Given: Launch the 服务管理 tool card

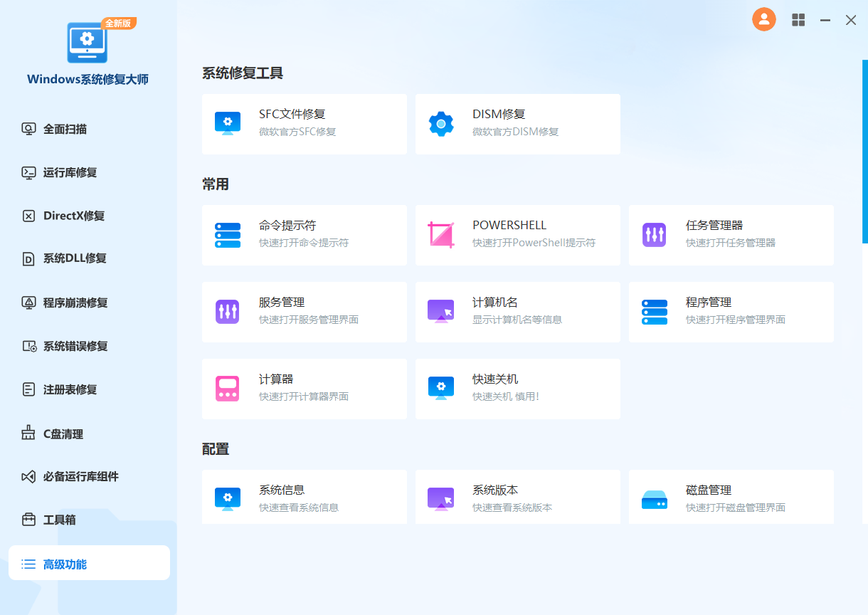Looking at the screenshot, I should (x=305, y=312).
